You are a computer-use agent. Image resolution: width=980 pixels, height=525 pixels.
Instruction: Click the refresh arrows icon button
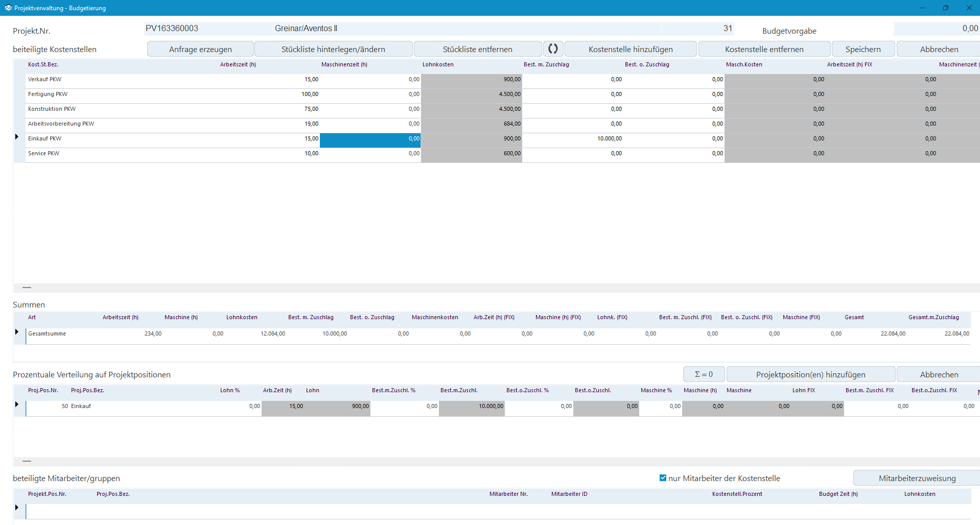coord(553,49)
